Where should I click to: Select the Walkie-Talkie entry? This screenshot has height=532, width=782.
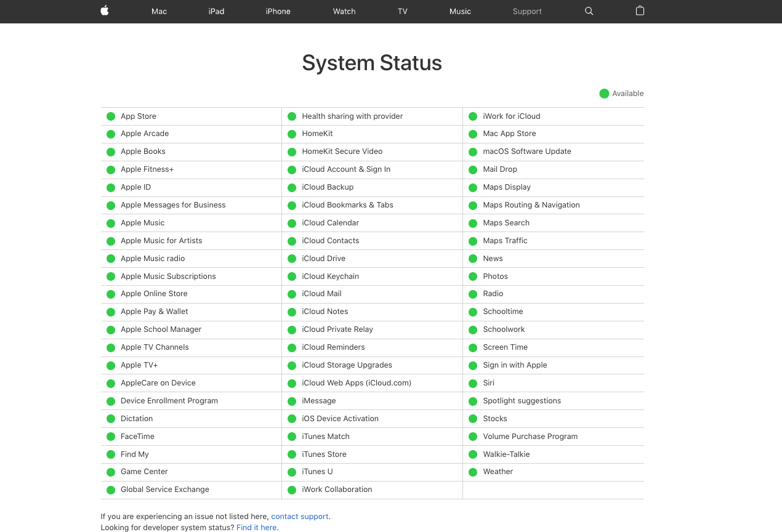(506, 454)
